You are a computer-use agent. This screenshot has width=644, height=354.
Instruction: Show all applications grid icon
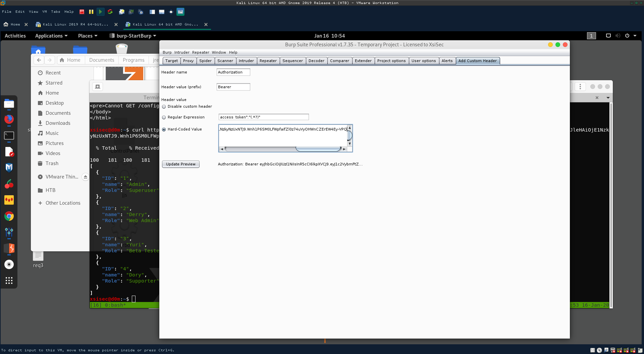(9, 281)
